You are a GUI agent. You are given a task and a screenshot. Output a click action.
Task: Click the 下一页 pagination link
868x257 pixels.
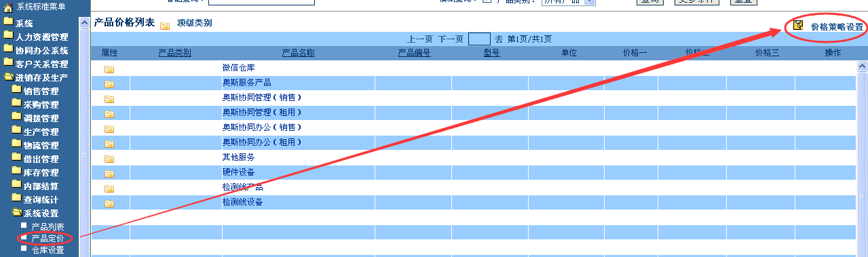[x=451, y=39]
